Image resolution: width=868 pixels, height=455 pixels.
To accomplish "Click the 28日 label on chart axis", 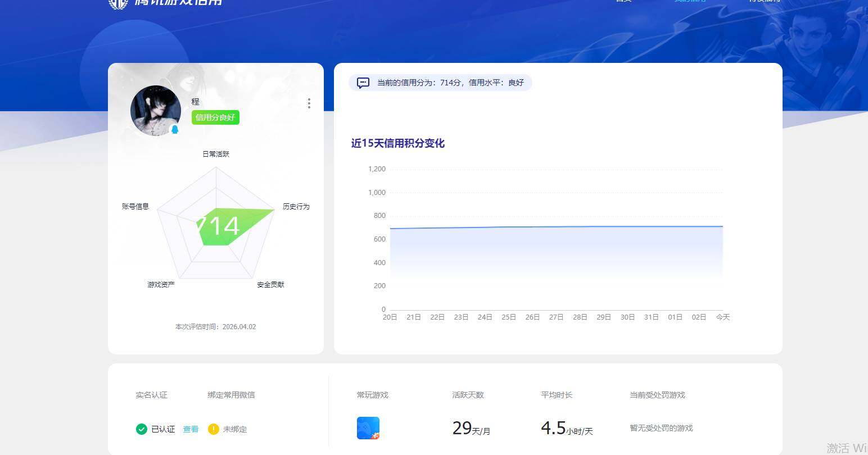I will coord(580,317).
